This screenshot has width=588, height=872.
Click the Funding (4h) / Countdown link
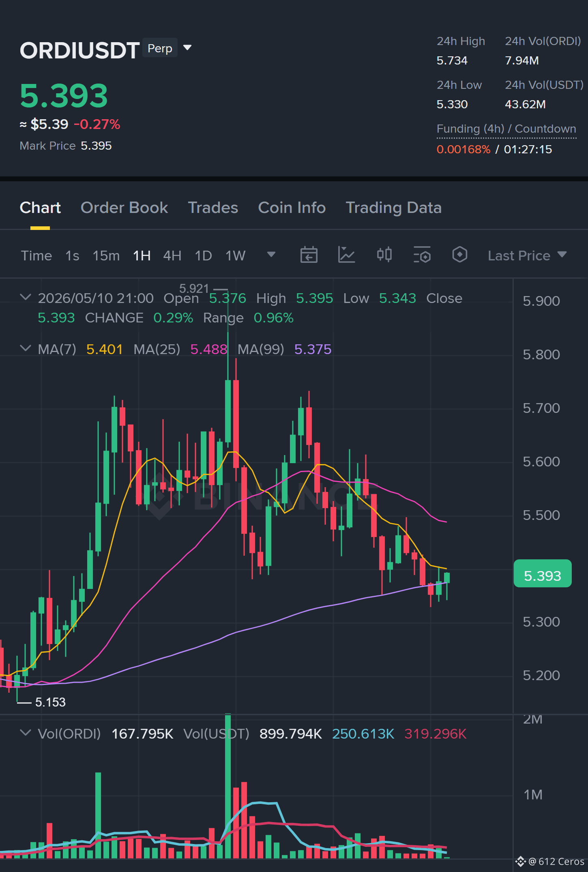506,129
